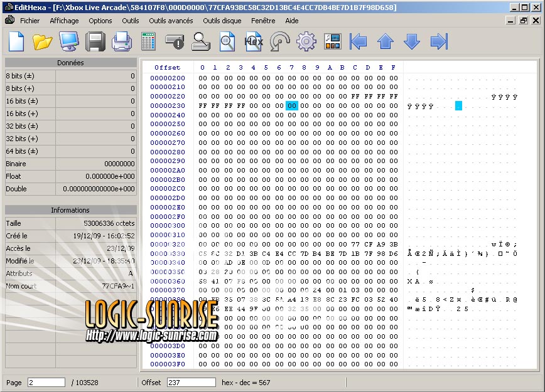Click the 64 bits (±) row label
This screenshot has width=545, height=392.
point(21,151)
